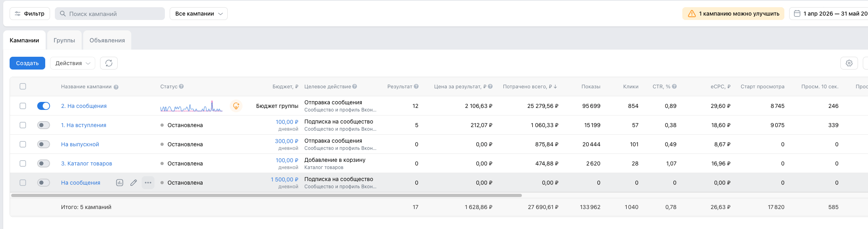
Task: Click the total 27 690,61 ₽ value
Action: pyautogui.click(x=543, y=207)
